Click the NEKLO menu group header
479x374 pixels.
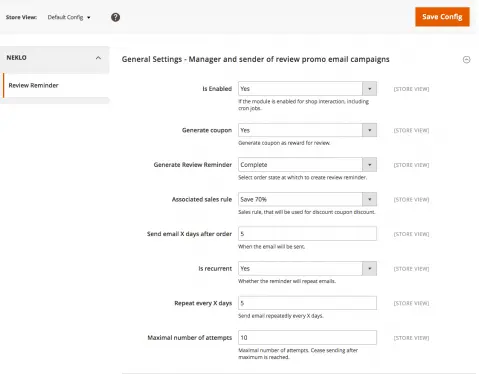[x=55, y=58]
